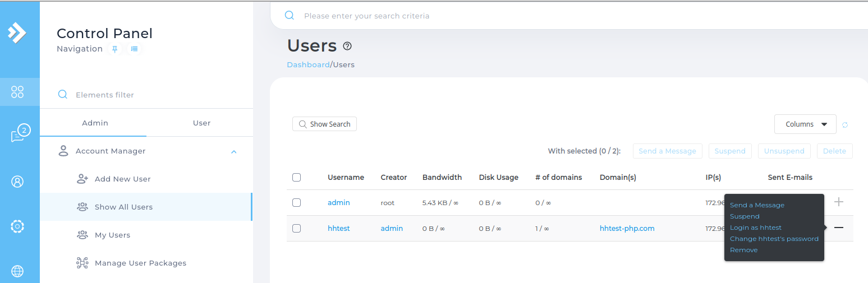Click the Delete button
This screenshot has height=283, width=868.
[x=834, y=151]
